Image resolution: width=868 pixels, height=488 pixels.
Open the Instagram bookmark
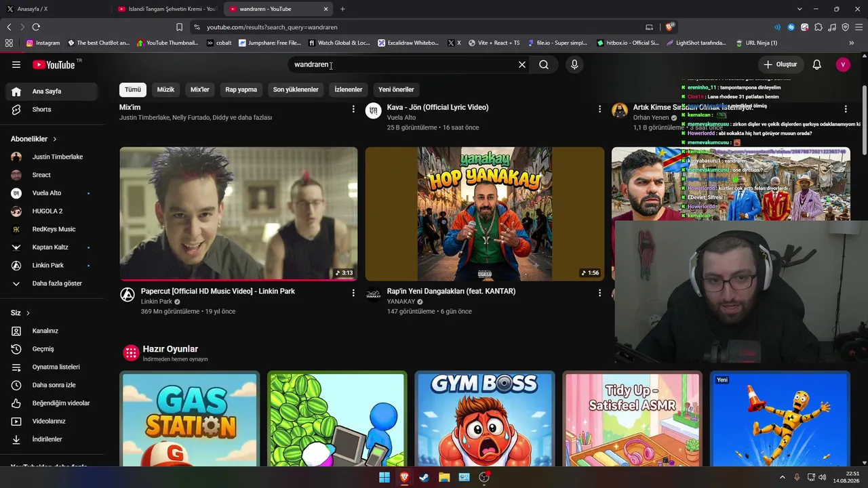[x=43, y=43]
